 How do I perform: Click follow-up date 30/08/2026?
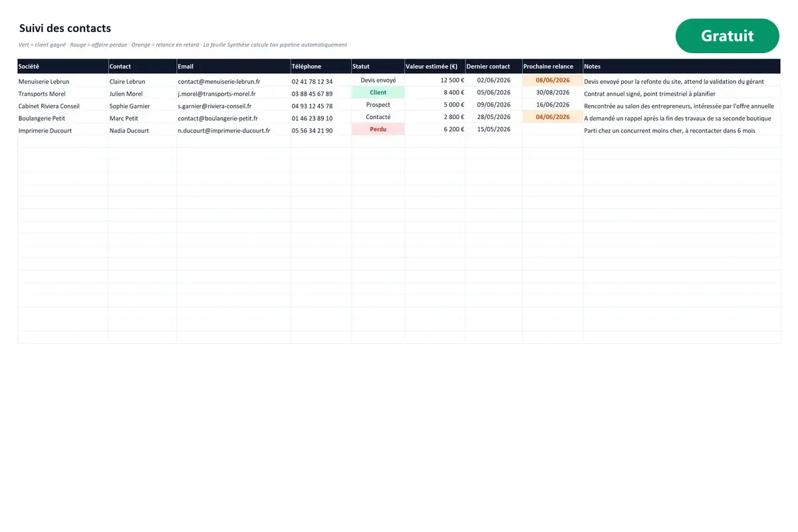tap(553, 92)
